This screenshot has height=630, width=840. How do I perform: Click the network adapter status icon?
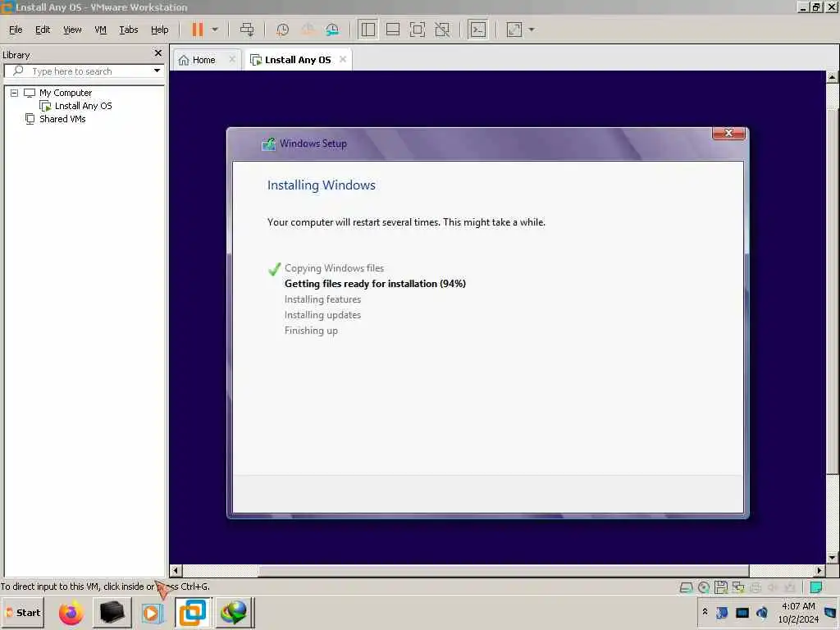coord(738,587)
